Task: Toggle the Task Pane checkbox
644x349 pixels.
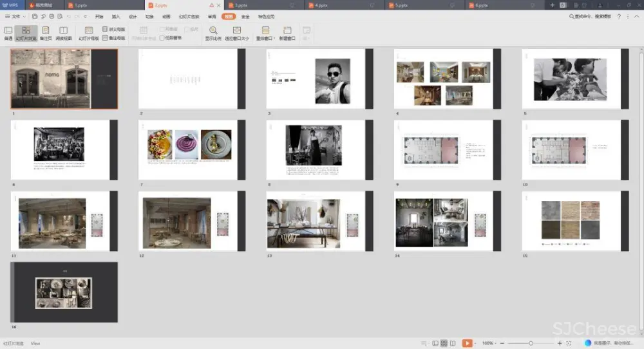Action: [x=162, y=38]
